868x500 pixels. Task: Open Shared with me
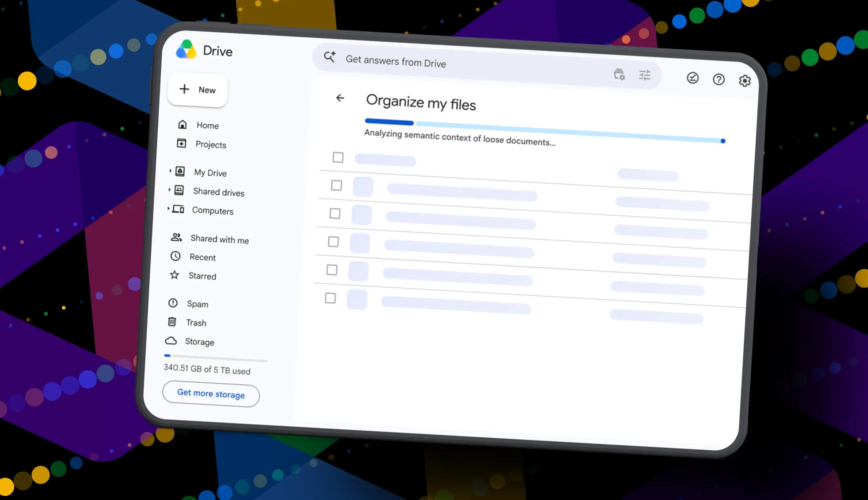220,239
